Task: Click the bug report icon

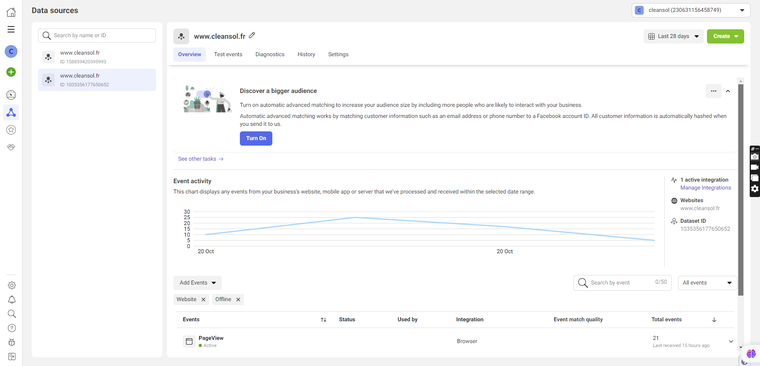Action: pos(12,342)
